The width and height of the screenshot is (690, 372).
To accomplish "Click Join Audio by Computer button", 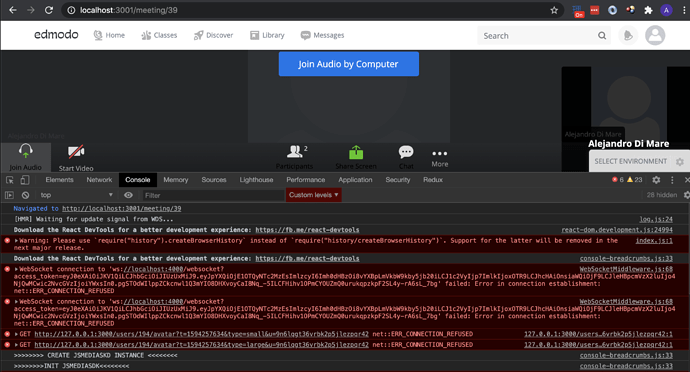I will pos(349,64).
